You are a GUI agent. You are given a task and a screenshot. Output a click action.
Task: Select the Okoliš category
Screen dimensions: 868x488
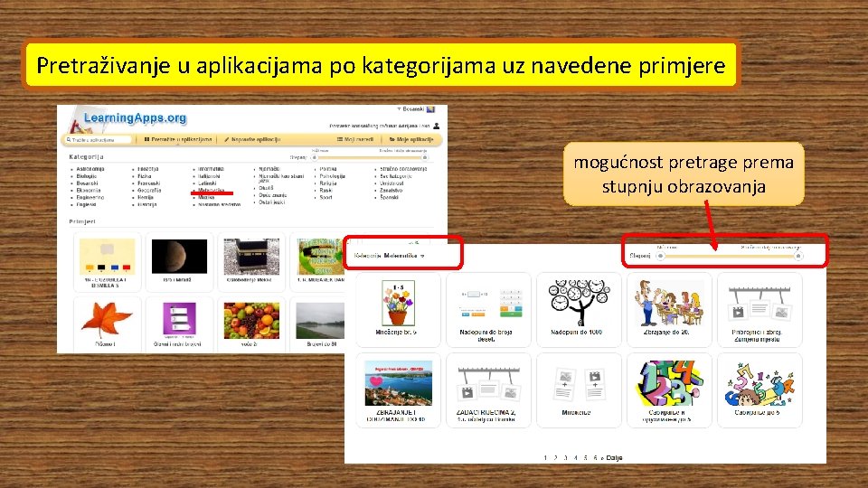click(x=266, y=188)
